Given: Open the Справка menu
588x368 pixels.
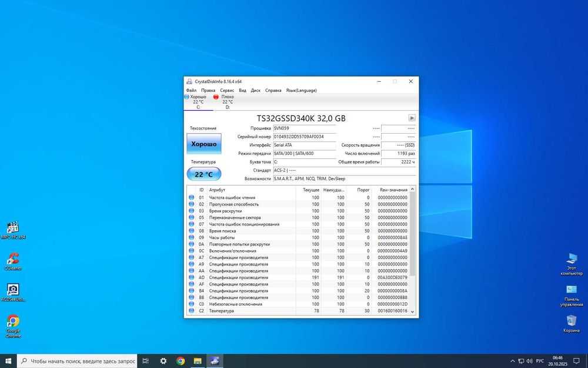Looking at the screenshot, I should point(273,90).
